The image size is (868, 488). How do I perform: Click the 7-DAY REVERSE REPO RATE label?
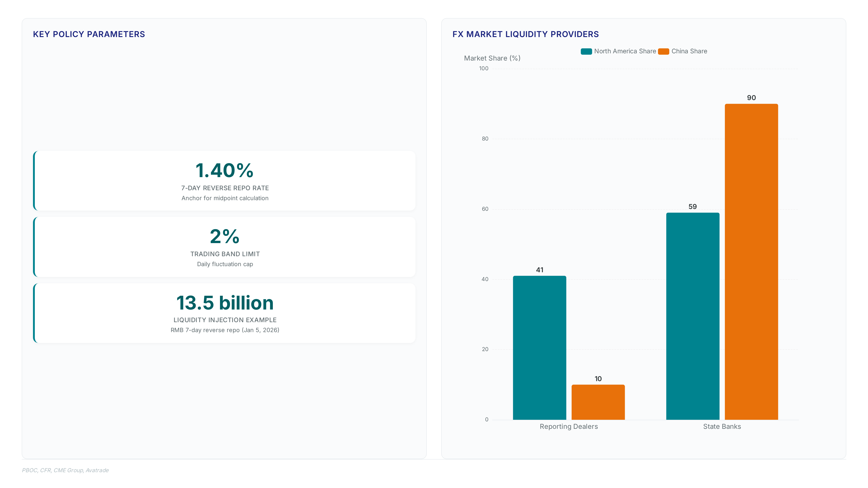[225, 188]
